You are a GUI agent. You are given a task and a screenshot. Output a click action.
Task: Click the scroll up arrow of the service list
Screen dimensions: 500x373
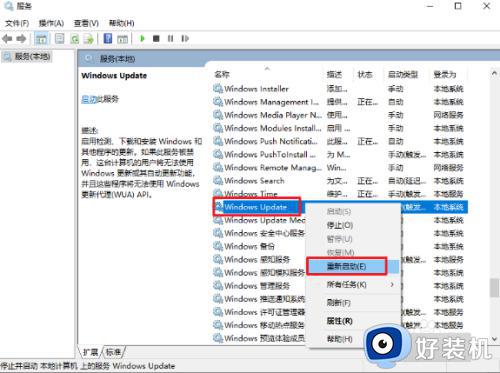[x=494, y=73]
